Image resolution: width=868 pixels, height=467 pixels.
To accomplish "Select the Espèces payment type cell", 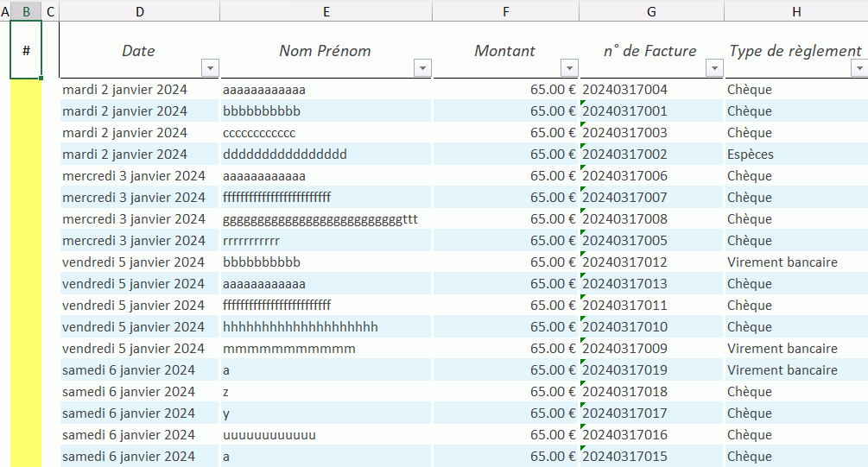I will pyautogui.click(x=750, y=155).
